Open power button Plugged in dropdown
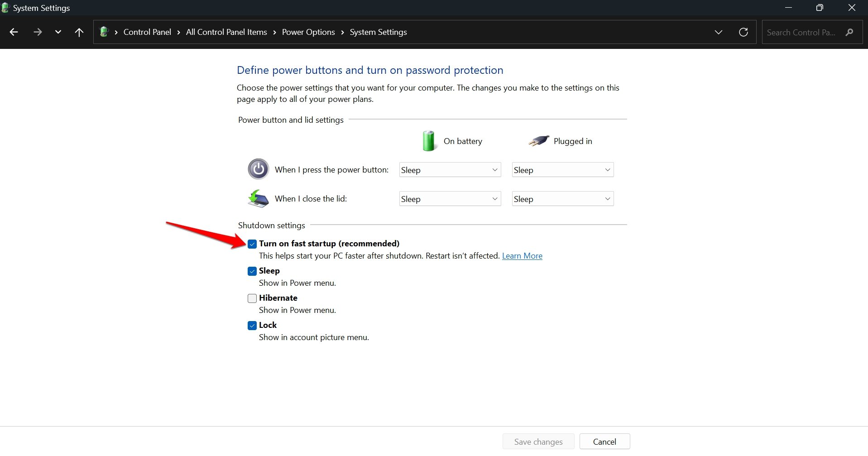This screenshot has height=456, width=868. (x=563, y=170)
